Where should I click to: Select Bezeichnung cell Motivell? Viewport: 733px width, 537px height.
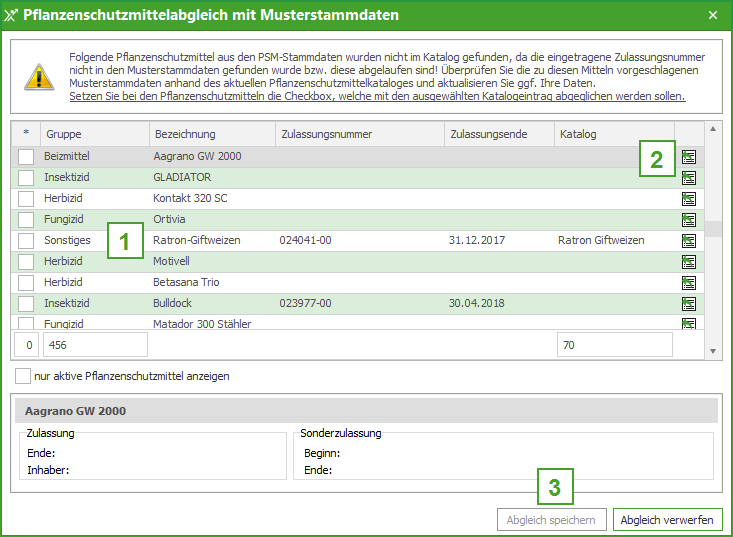[x=171, y=261]
